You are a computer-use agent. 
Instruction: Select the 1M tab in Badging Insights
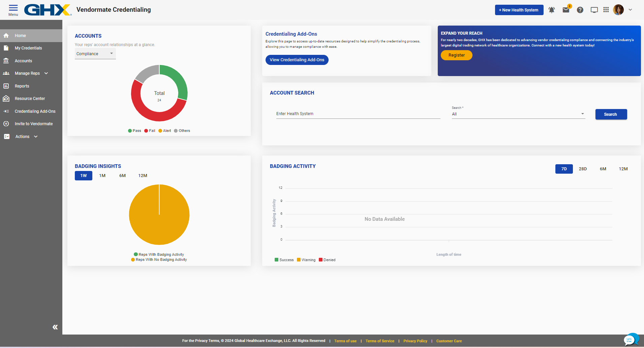click(x=102, y=176)
